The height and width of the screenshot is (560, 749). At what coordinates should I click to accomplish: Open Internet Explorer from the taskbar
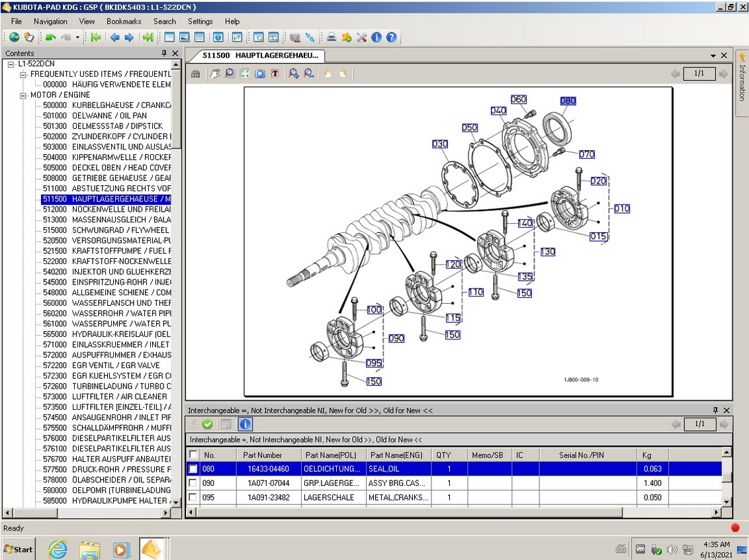(58, 549)
